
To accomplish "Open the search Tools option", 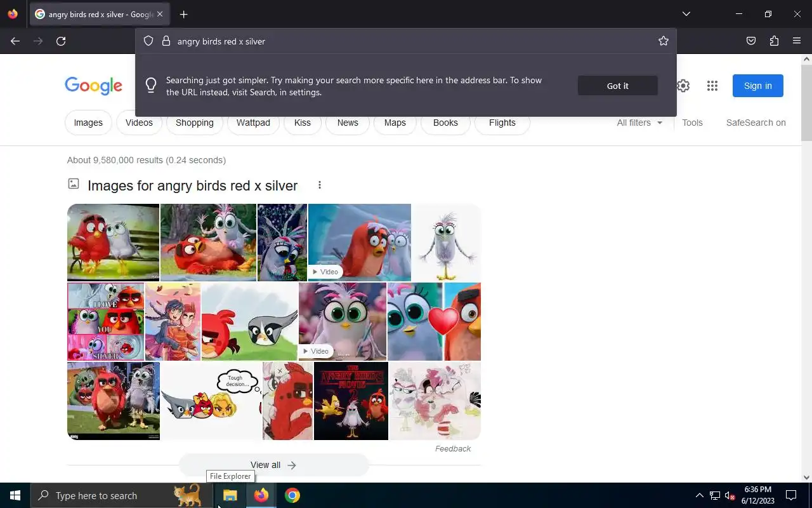I will 692,123.
